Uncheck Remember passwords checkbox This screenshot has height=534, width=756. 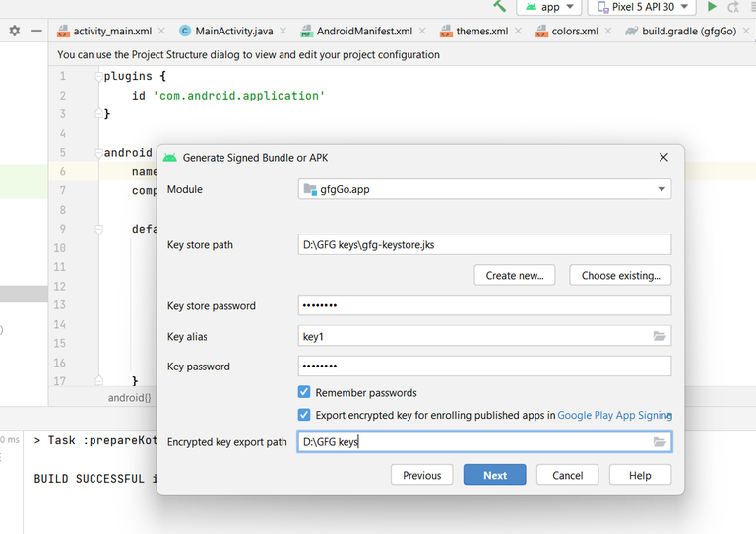tap(304, 392)
